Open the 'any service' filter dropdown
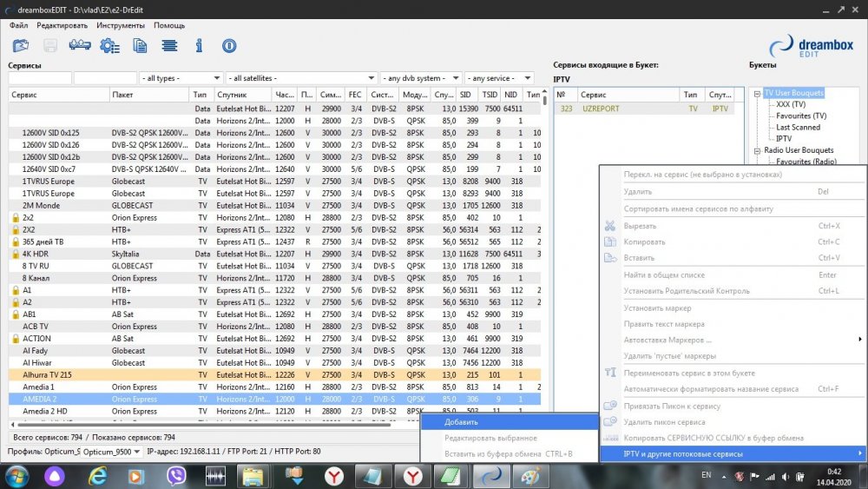The height and width of the screenshot is (489, 868). 499,78
